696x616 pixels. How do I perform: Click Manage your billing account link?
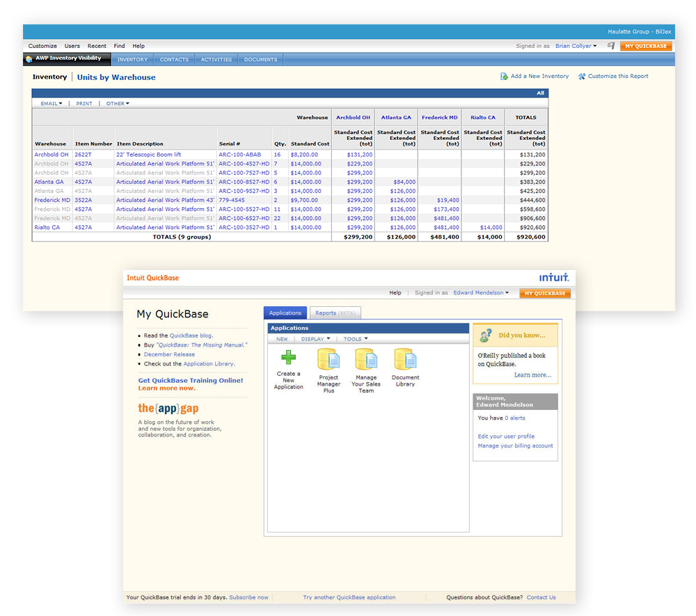515,445
